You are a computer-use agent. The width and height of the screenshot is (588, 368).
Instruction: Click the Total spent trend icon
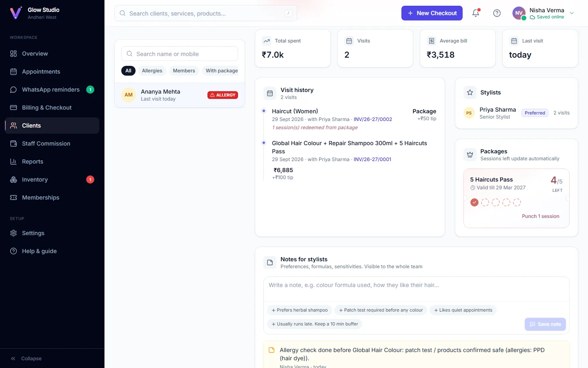click(267, 41)
